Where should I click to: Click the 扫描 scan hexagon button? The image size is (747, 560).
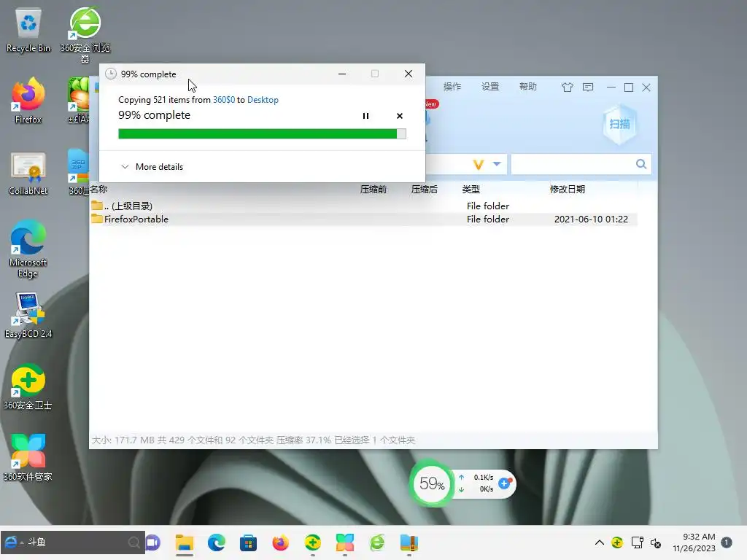tap(619, 124)
